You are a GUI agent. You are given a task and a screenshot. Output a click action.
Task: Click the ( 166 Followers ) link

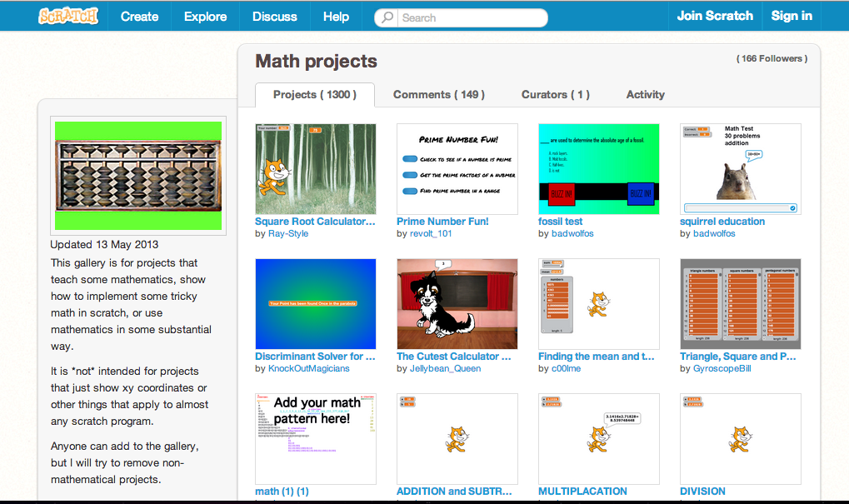(x=771, y=58)
